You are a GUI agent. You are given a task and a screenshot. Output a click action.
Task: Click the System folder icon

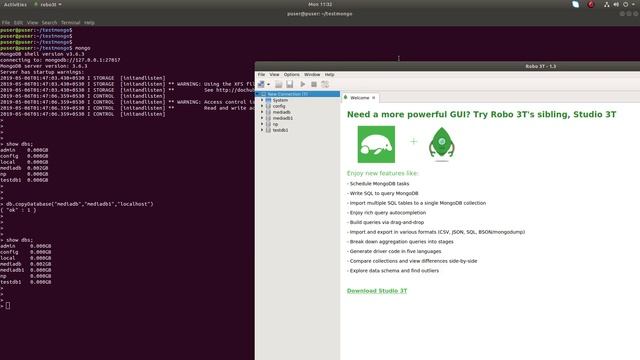[268, 100]
